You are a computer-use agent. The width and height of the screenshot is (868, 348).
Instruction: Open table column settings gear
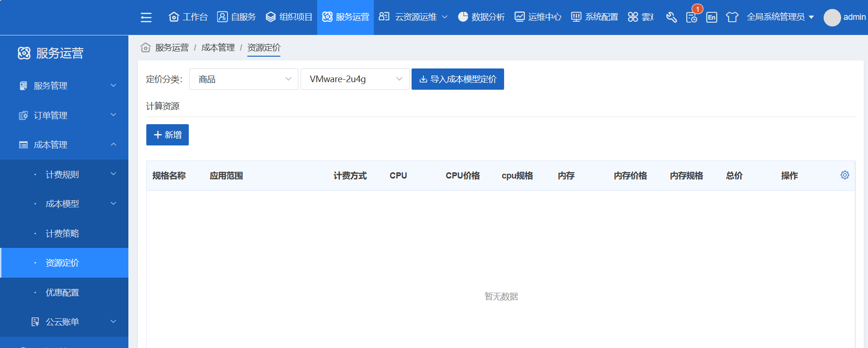845,175
